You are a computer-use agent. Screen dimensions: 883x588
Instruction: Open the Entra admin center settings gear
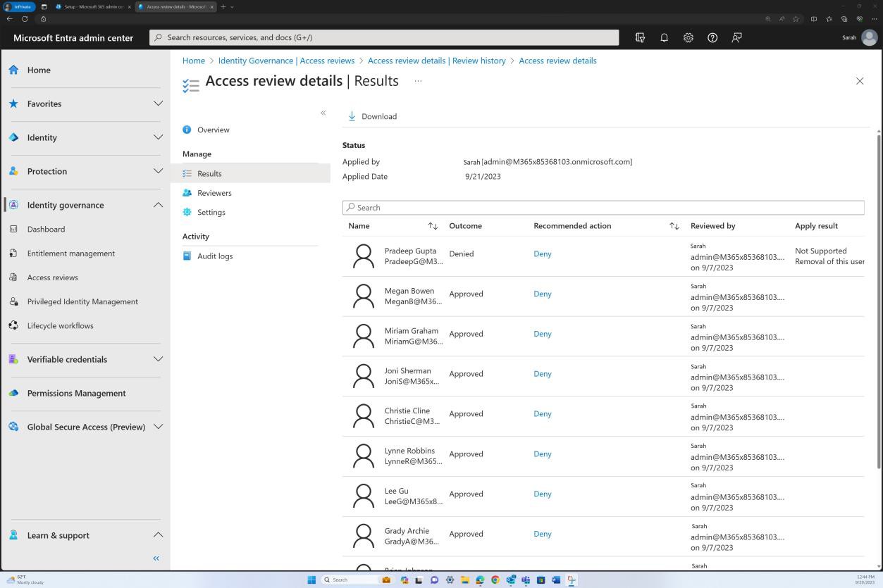click(688, 37)
